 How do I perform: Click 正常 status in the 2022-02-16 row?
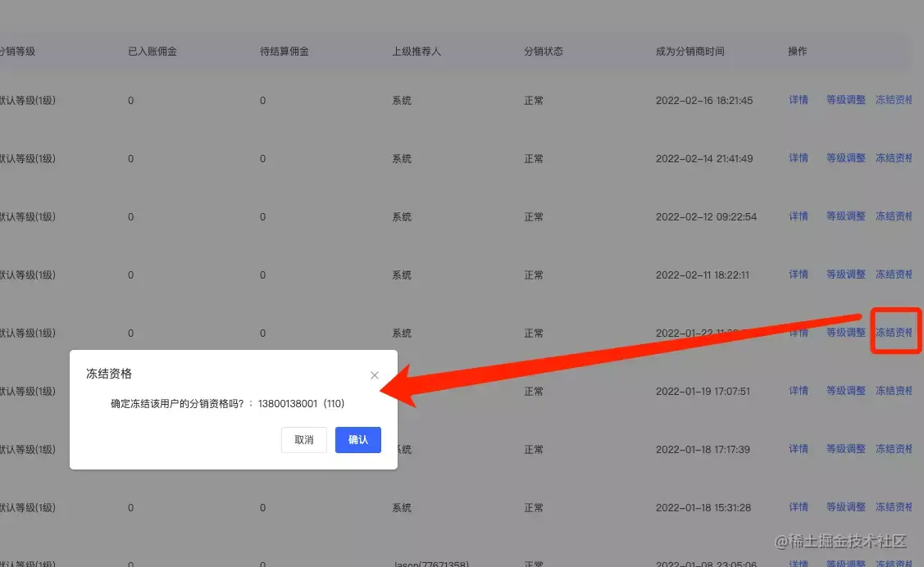pyautogui.click(x=534, y=101)
